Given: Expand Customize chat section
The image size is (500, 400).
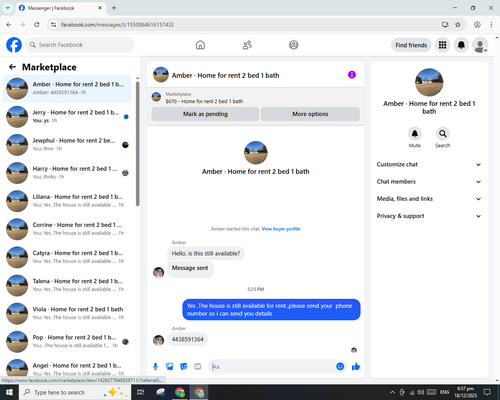Looking at the screenshot, I should pos(429,164).
